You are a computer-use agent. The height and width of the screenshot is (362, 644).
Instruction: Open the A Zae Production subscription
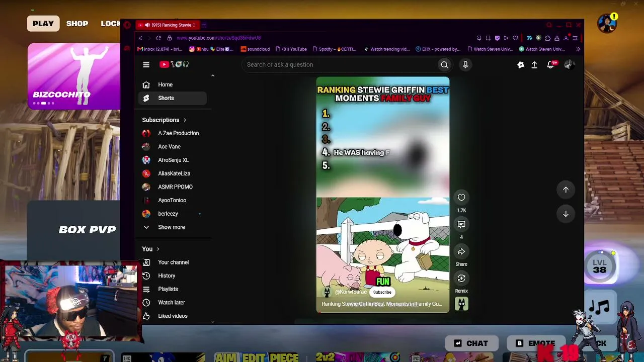(x=173, y=133)
